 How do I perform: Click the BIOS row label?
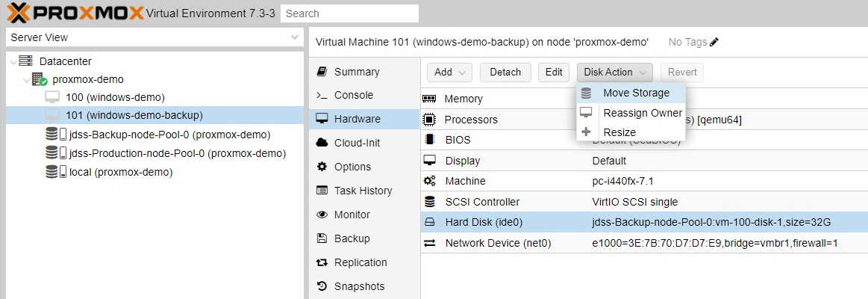pos(458,141)
